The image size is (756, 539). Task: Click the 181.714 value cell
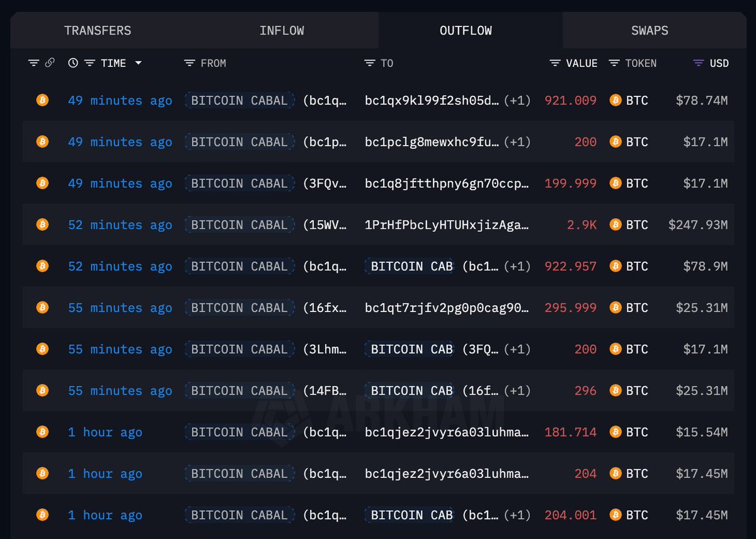click(x=571, y=432)
